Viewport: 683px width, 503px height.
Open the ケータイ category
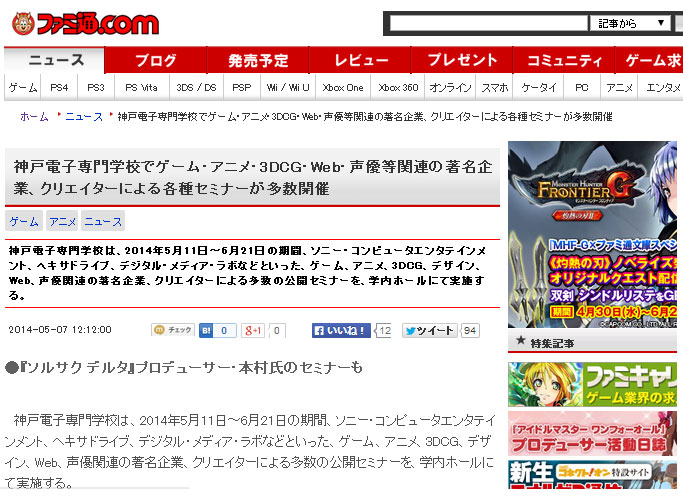tap(539, 88)
